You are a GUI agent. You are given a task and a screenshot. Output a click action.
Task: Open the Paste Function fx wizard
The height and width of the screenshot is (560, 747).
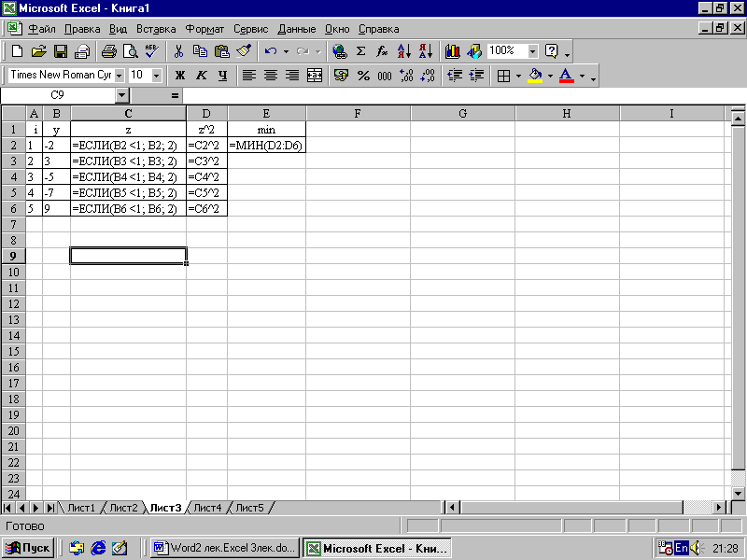pyautogui.click(x=382, y=51)
